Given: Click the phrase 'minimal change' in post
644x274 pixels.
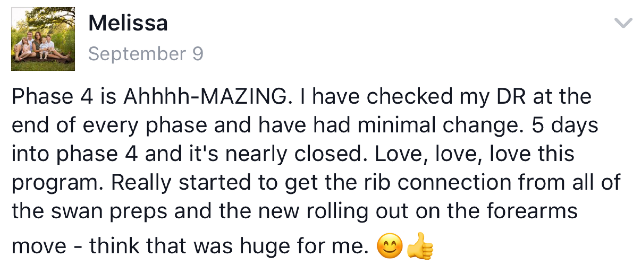Looking at the screenshot, I should coord(440,125).
